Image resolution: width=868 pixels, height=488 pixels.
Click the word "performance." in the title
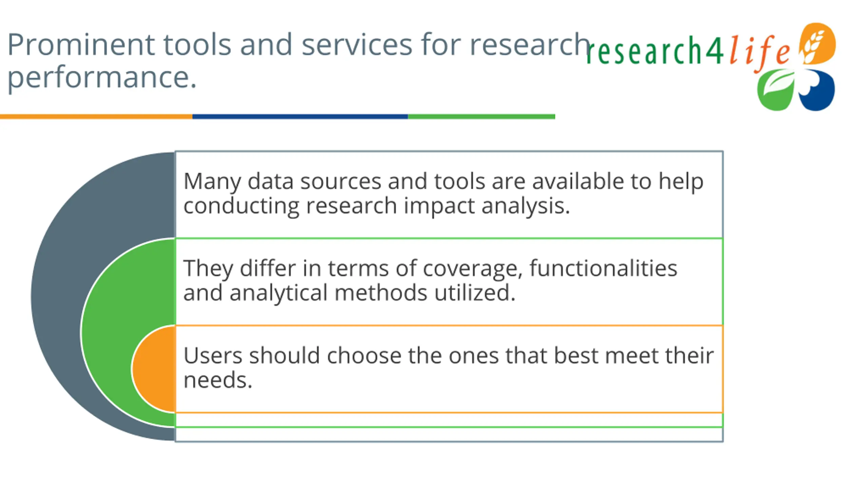click(x=102, y=78)
